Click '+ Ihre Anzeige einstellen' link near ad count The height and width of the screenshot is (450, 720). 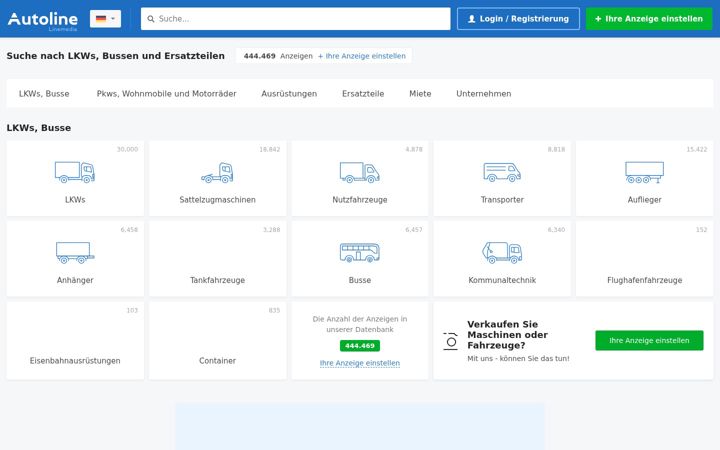click(362, 56)
